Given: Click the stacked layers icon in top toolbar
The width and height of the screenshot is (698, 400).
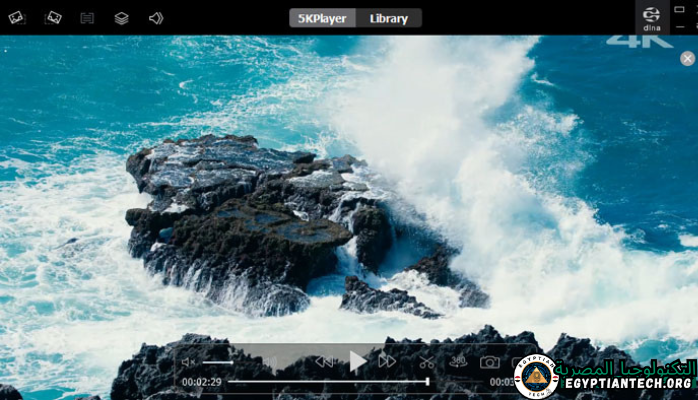Looking at the screenshot, I should (x=121, y=18).
